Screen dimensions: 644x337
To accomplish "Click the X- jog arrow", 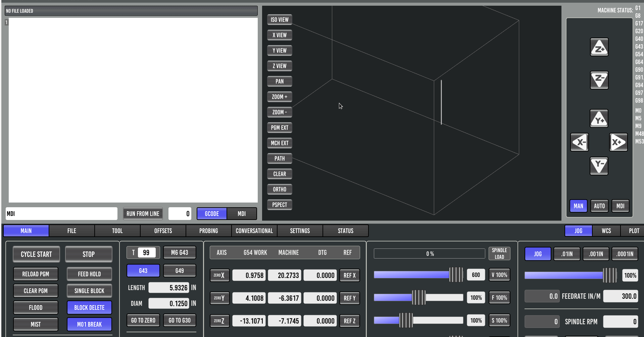I will [x=580, y=142].
